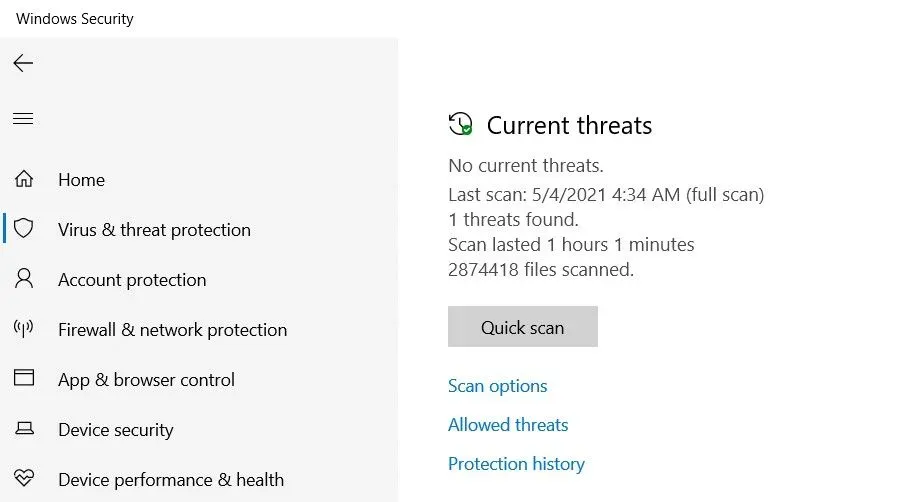Click the laptop icon for Device security
Image resolution: width=906 pixels, height=502 pixels.
click(x=24, y=428)
